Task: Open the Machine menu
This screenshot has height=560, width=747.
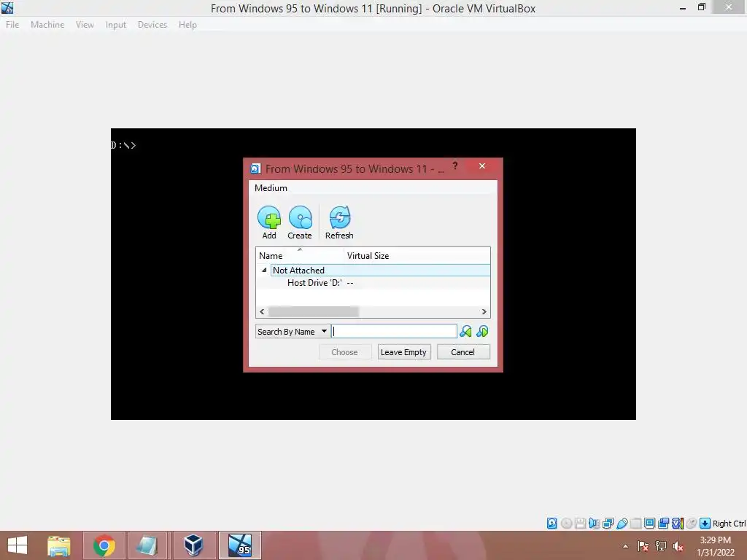Action: point(47,25)
